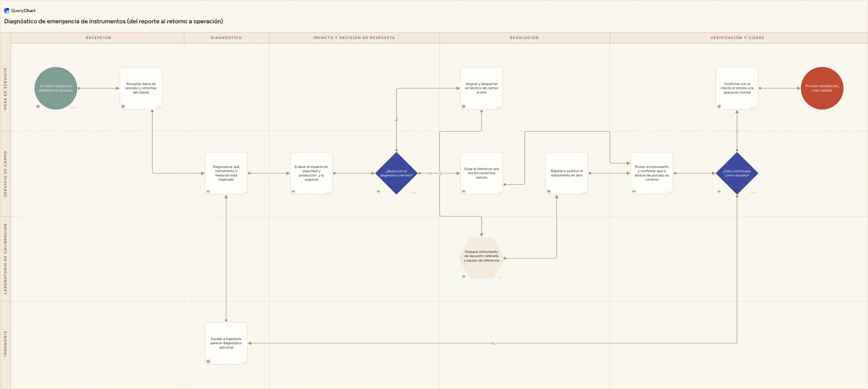Click the DC avatar badge under the hexagon
The width and height of the screenshot is (868, 389).
click(464, 276)
